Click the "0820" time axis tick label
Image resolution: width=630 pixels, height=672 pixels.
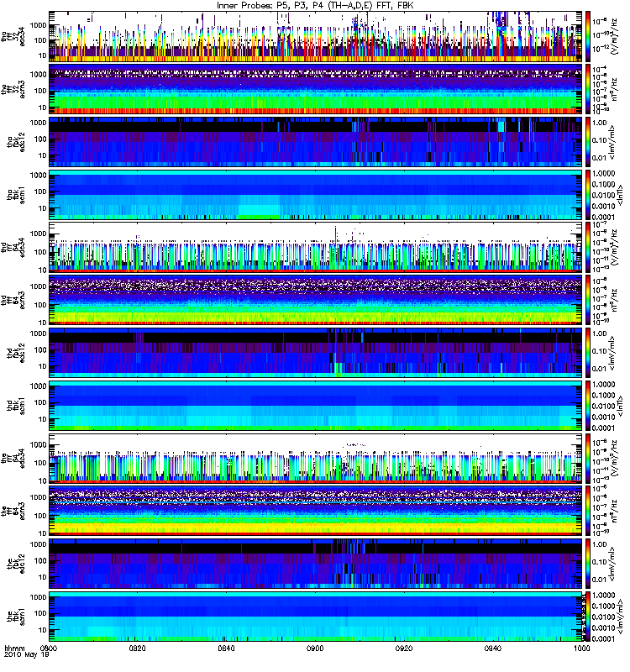click(138, 648)
